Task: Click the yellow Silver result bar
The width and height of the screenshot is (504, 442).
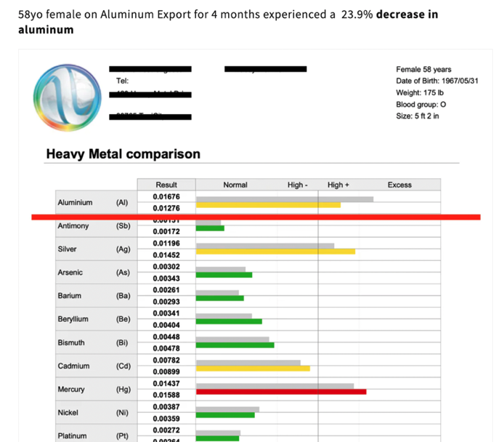Action: pos(275,252)
